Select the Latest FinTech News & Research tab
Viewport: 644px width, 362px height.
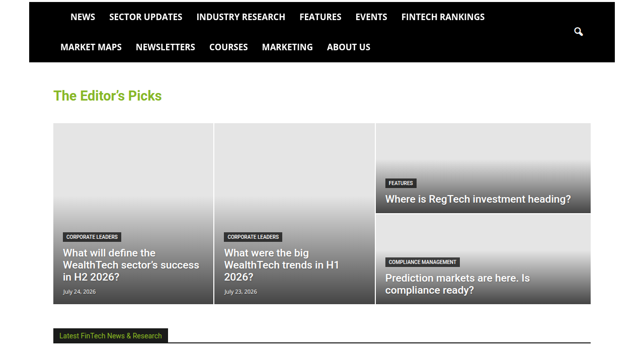(111, 336)
